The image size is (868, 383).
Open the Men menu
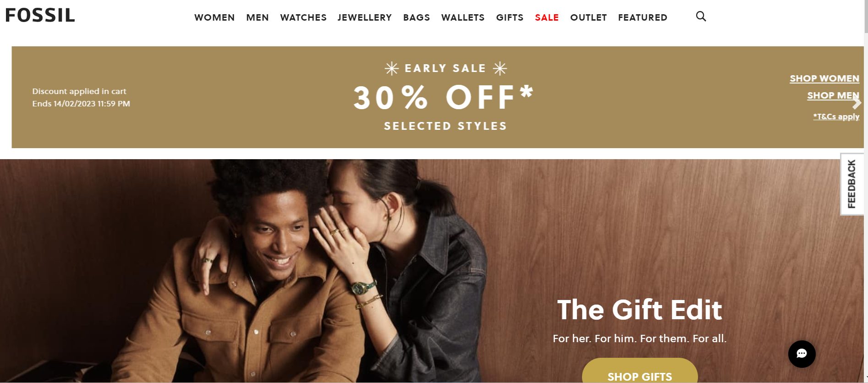258,17
